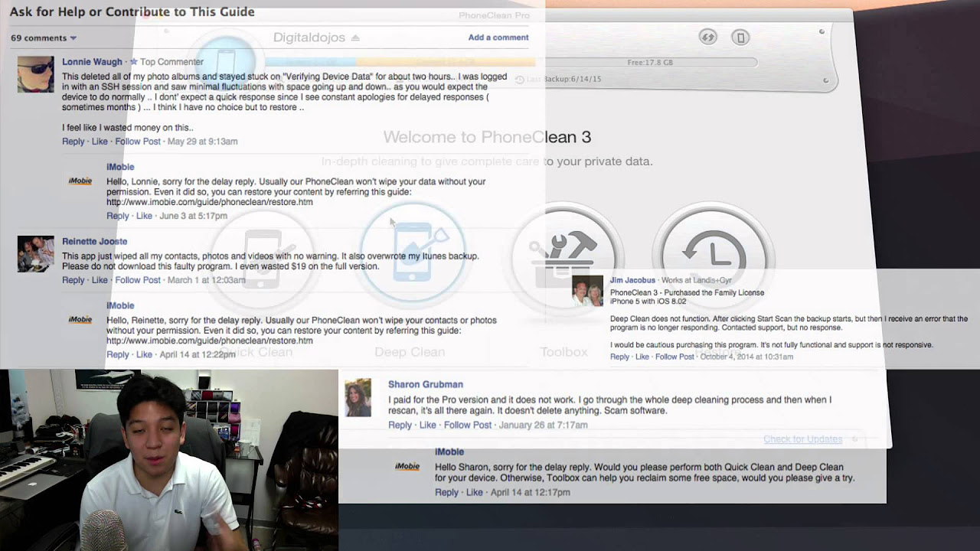Like Jim Jacobus's comment

[642, 357]
